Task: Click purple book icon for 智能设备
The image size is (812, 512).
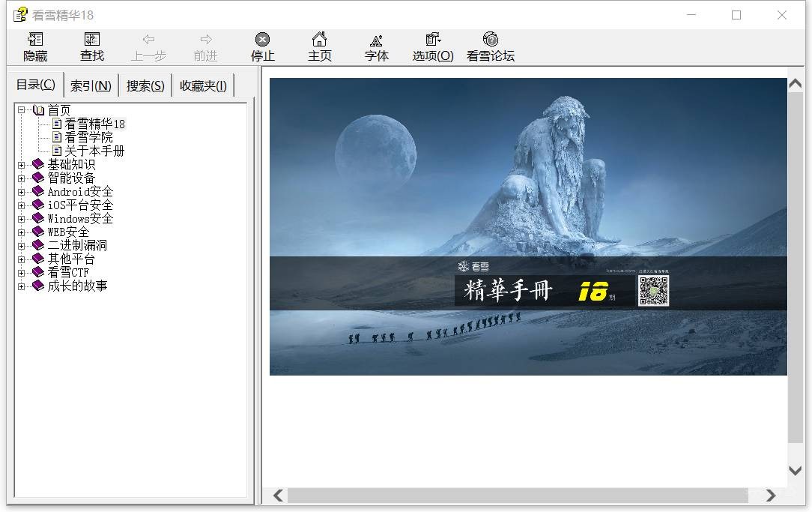Action: tap(38, 178)
